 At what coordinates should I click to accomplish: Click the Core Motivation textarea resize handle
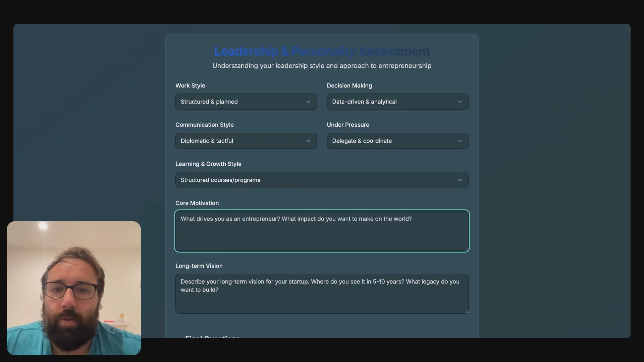(466, 249)
